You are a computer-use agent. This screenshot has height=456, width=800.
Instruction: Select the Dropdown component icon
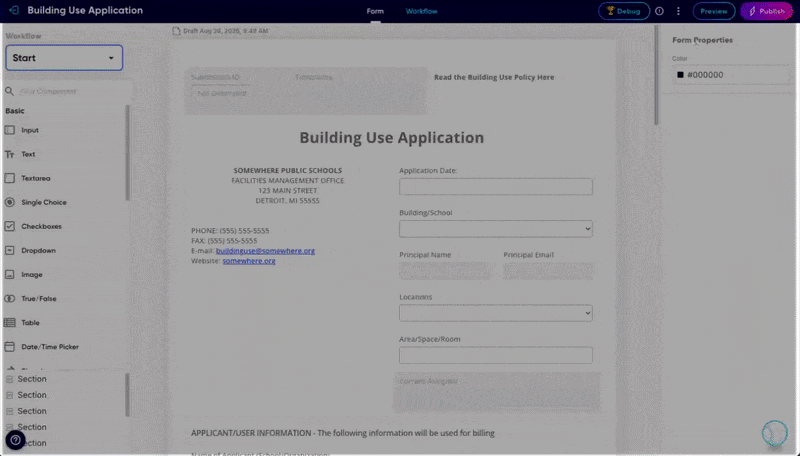(10, 250)
